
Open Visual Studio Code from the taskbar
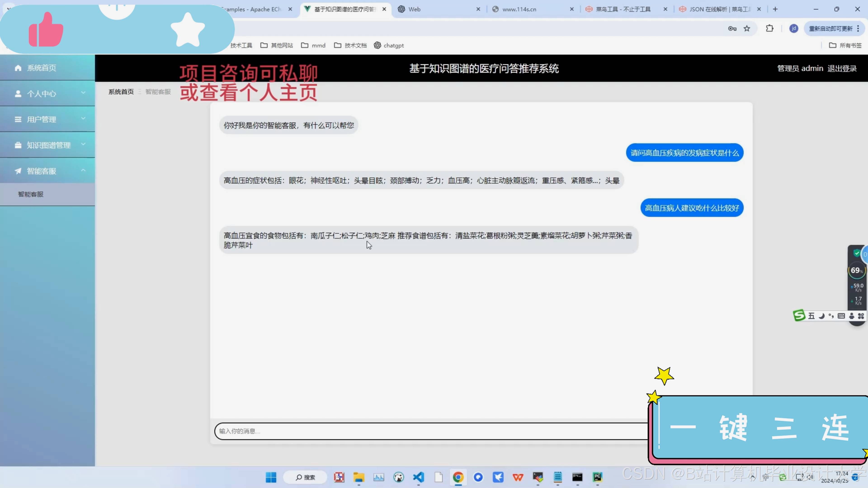[x=418, y=477]
